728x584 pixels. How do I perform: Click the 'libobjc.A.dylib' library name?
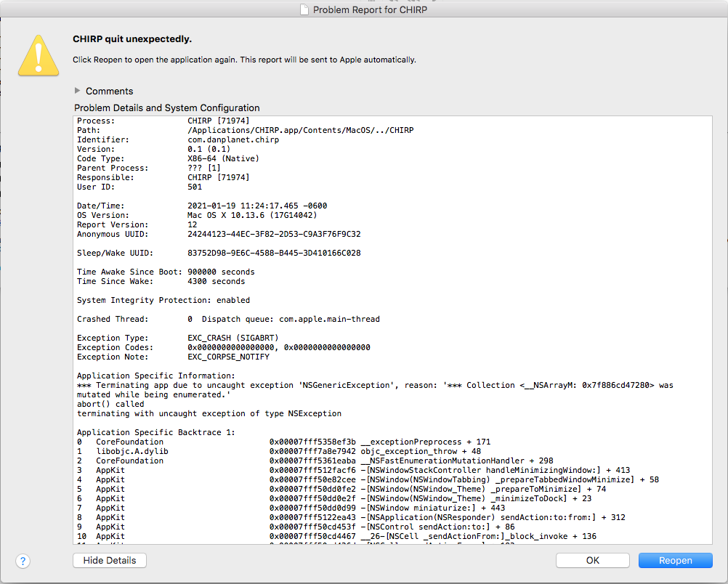[132, 451]
